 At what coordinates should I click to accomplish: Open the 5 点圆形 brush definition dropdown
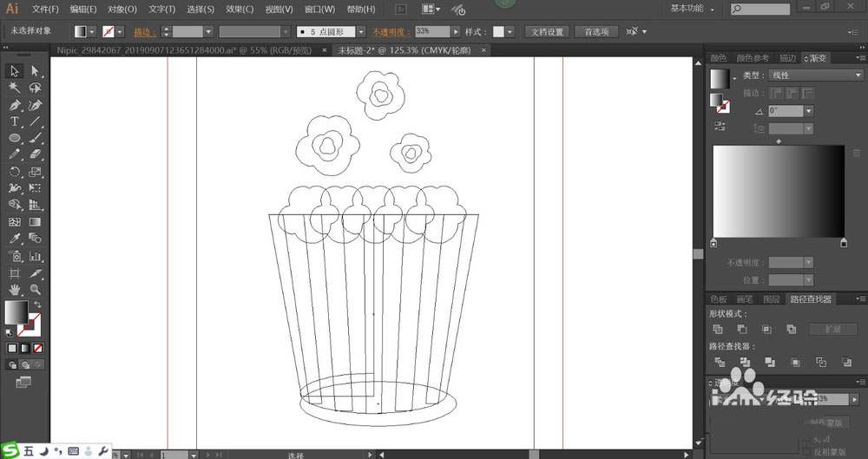[x=361, y=31]
